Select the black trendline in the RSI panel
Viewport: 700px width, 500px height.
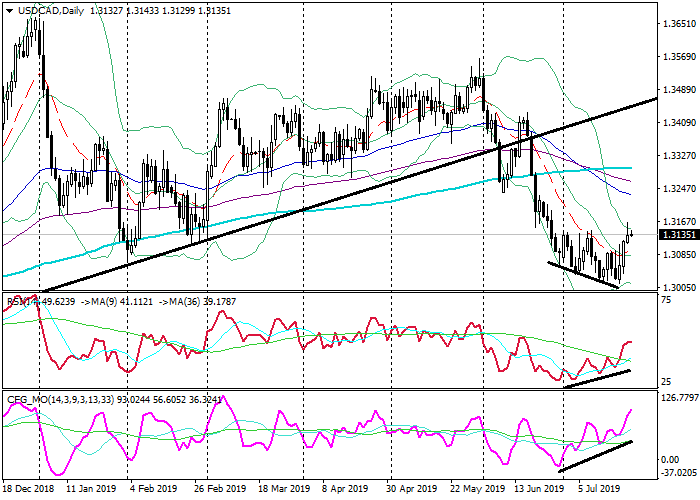(x=597, y=378)
